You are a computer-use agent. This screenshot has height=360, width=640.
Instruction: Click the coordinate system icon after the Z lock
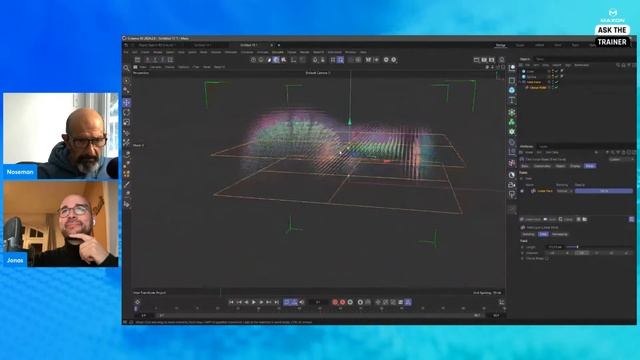(170, 60)
